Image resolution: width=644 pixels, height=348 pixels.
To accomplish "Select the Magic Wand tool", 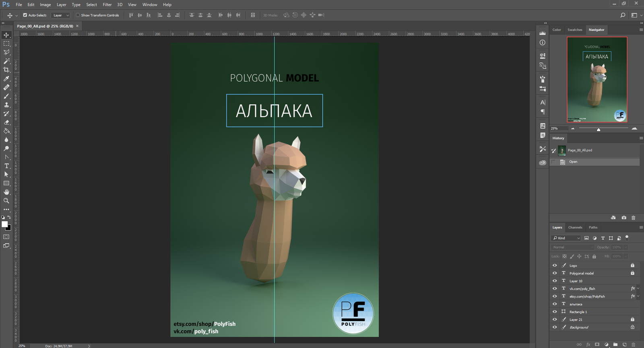I will click(x=6, y=61).
